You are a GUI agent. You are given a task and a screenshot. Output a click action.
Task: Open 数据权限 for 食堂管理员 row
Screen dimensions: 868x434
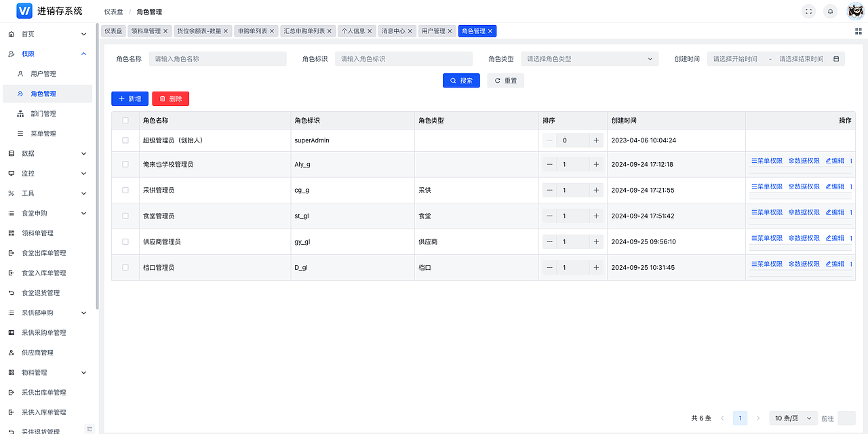tap(804, 212)
